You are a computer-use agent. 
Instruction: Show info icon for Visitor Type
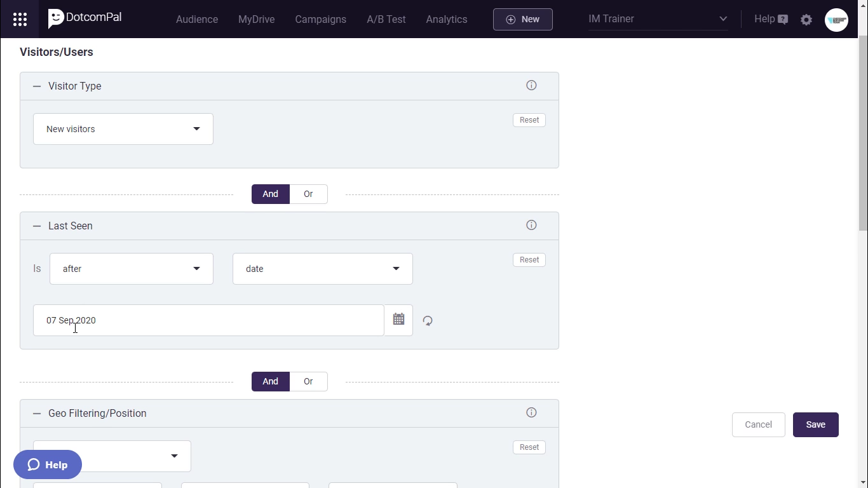click(x=531, y=86)
